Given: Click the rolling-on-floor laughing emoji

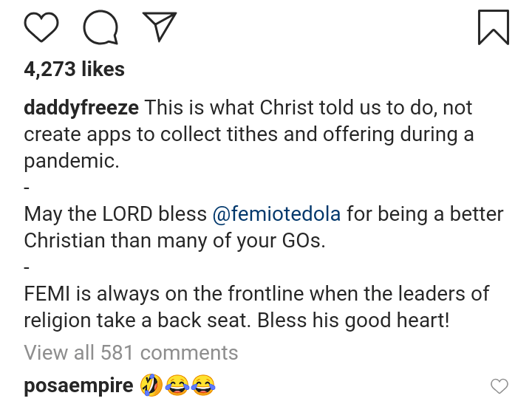Looking at the screenshot, I should 153,385.
